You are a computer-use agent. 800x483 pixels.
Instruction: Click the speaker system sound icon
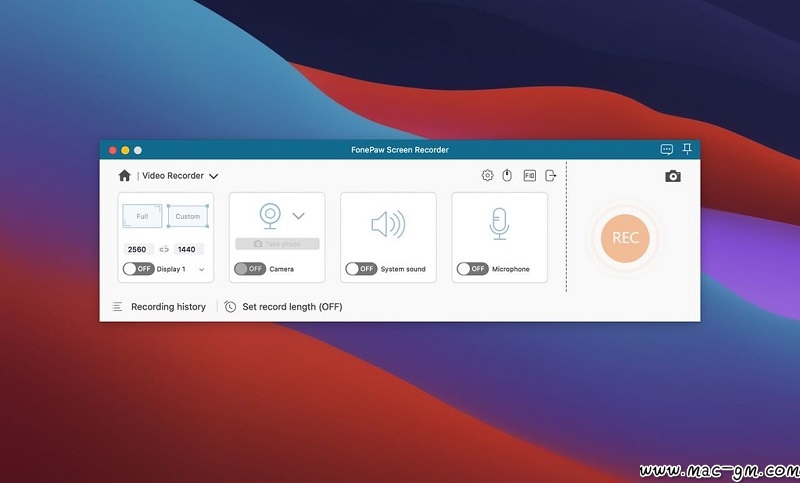click(x=388, y=224)
